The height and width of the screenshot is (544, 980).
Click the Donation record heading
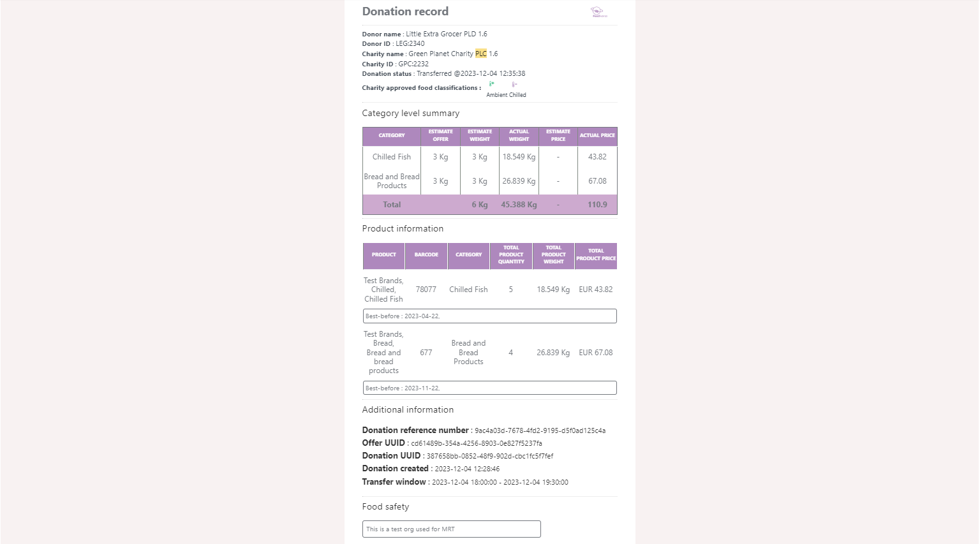[405, 11]
